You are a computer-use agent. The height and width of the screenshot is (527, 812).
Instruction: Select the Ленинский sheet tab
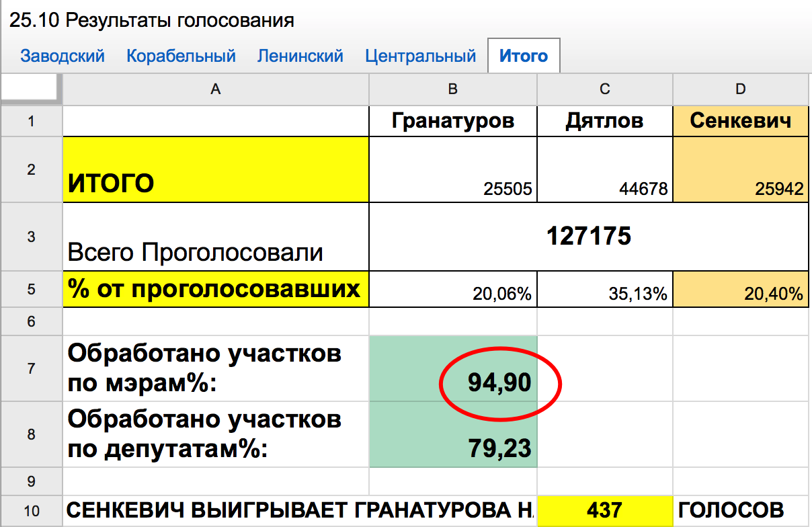(x=300, y=56)
